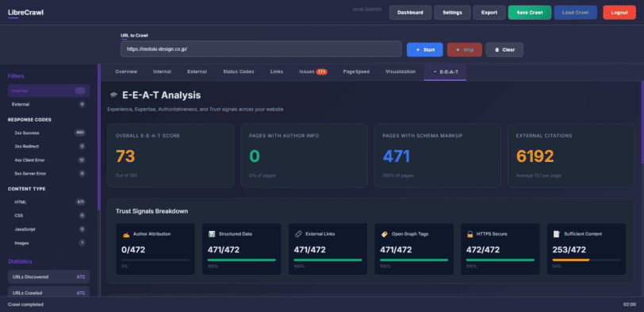The height and width of the screenshot is (312, 644).
Task: Filter by 3xx Redirect responses
Action: coord(48,146)
